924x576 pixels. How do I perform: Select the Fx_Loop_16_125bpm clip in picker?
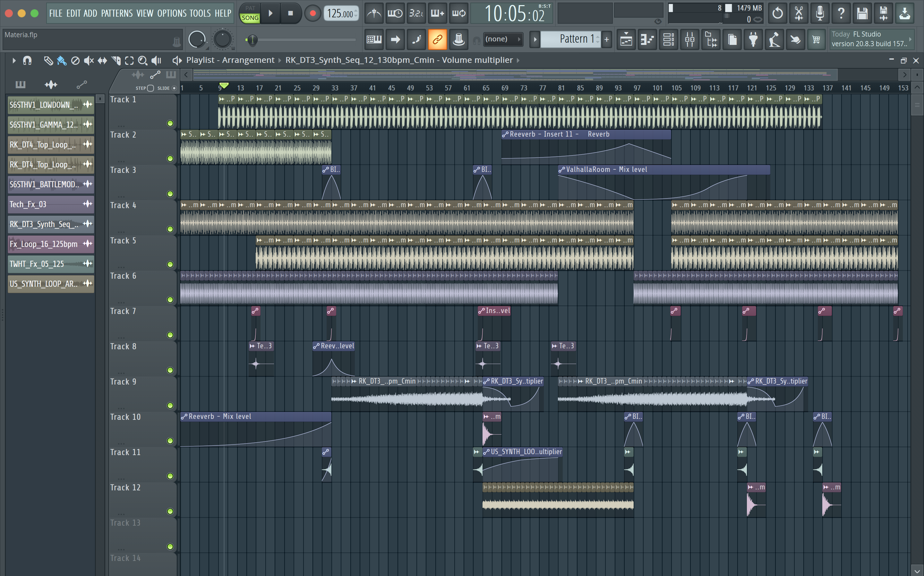pyautogui.click(x=51, y=244)
